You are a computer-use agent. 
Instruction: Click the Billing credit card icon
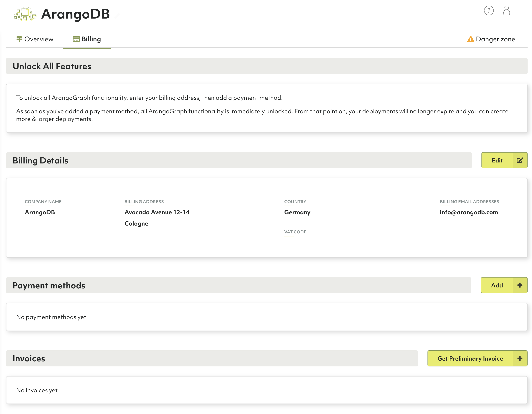(x=76, y=39)
